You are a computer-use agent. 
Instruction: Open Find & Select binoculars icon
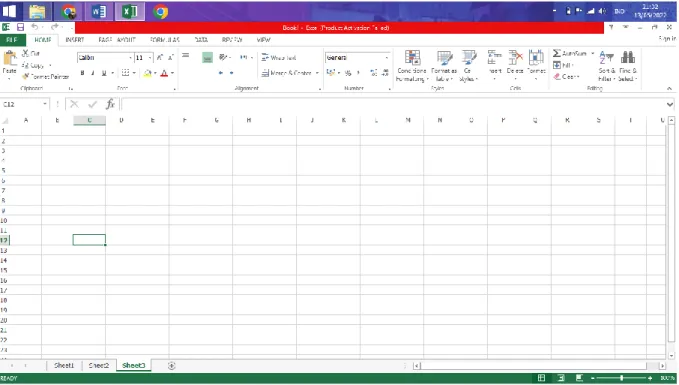click(x=627, y=57)
